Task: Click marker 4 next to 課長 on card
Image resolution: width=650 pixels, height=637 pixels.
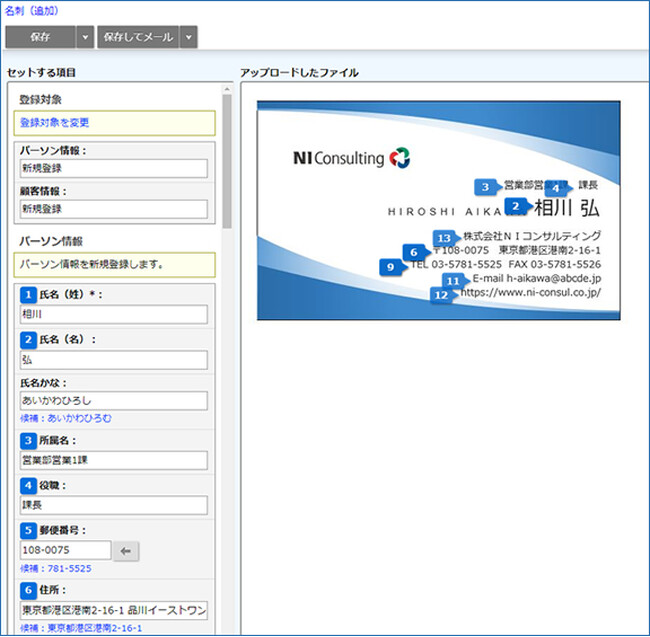Action: point(556,187)
